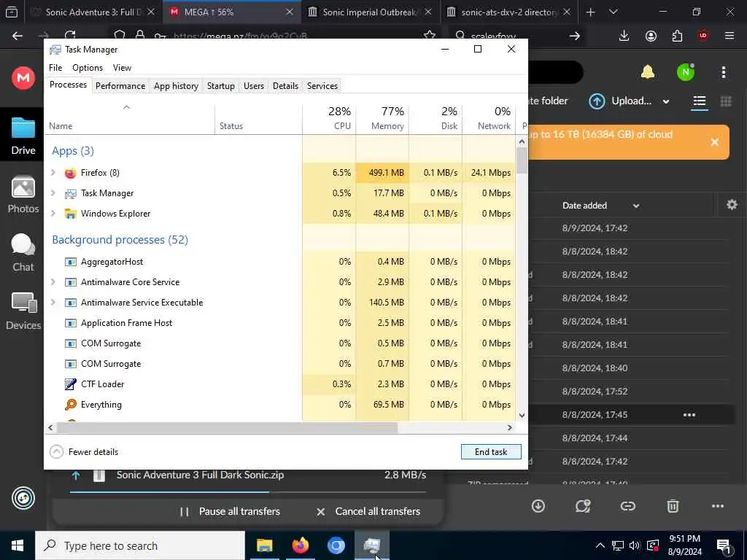The height and width of the screenshot is (560, 747).
Task: Dismiss the orange 16 TB cloud banner
Action: (714, 142)
